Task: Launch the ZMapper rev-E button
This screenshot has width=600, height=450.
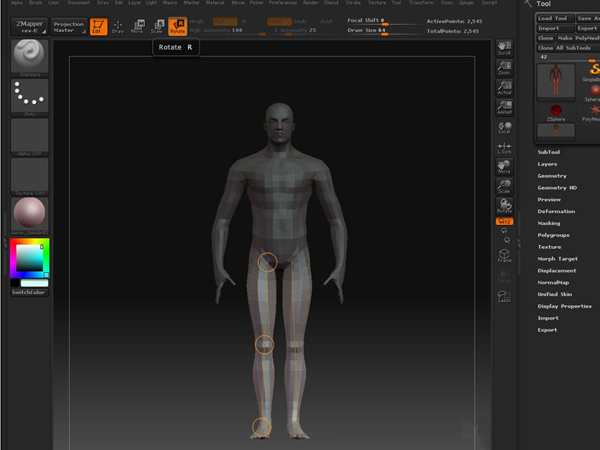Action: (29, 26)
